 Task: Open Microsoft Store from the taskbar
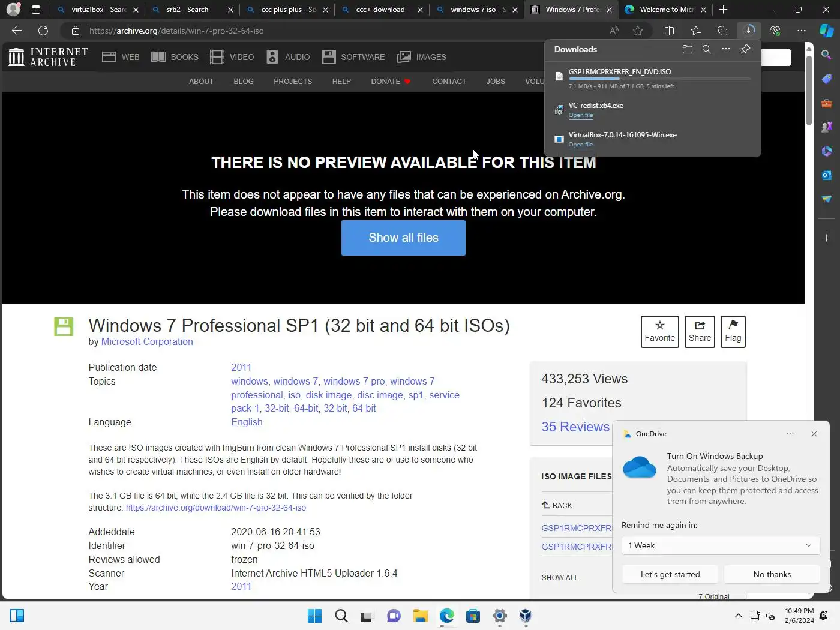tap(473, 616)
